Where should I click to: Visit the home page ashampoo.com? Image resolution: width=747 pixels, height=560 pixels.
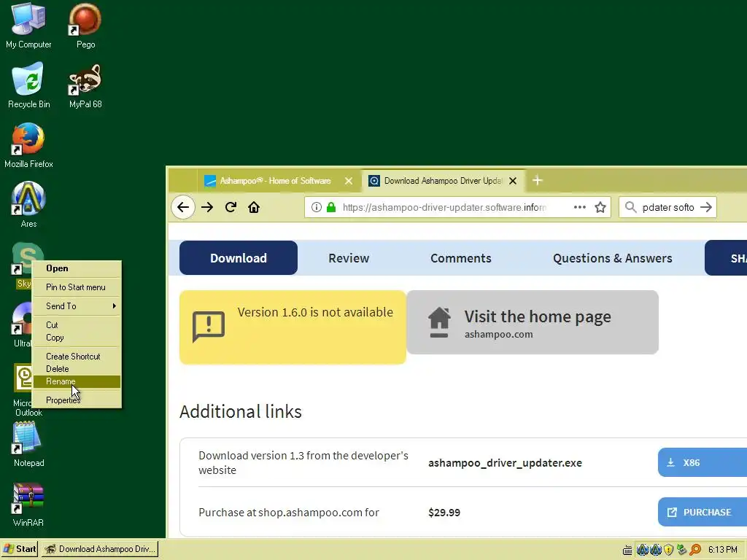[x=533, y=322]
